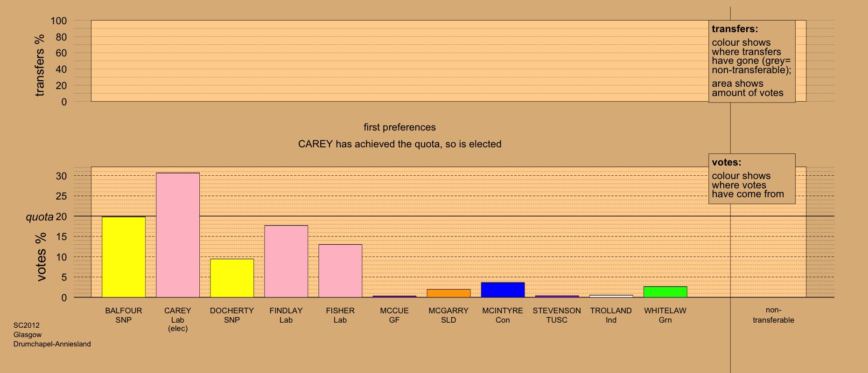Click the 'votes %' axis title

41,257
